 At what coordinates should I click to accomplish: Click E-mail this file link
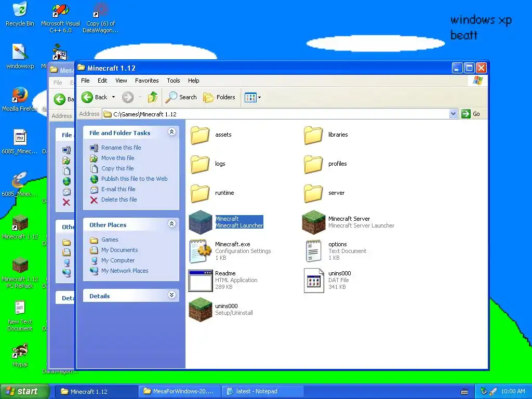(118, 189)
